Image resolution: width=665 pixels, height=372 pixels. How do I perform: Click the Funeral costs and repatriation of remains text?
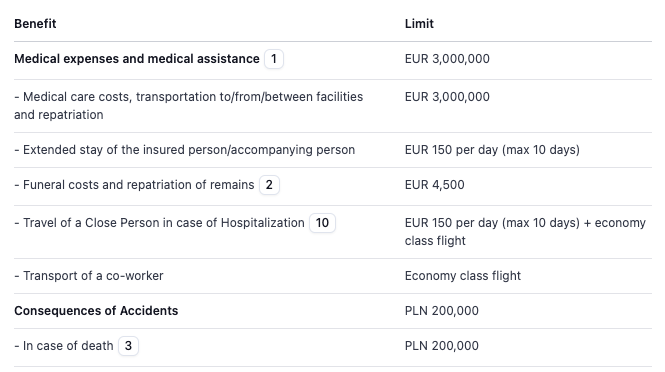click(134, 185)
